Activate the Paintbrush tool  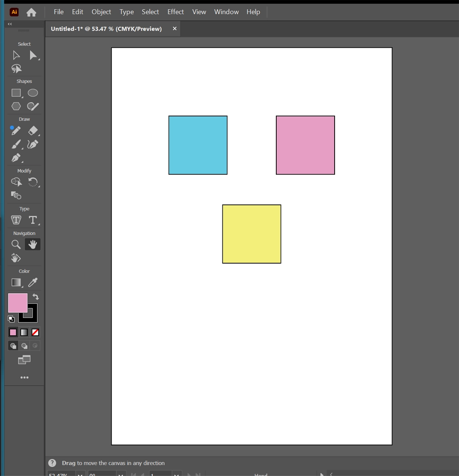[x=16, y=144]
